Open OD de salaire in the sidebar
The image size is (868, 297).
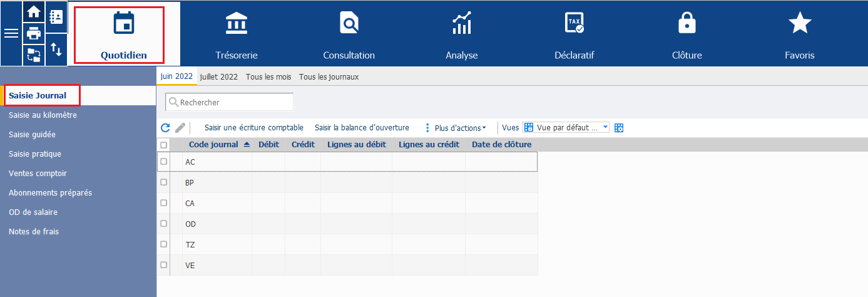[x=78, y=212]
